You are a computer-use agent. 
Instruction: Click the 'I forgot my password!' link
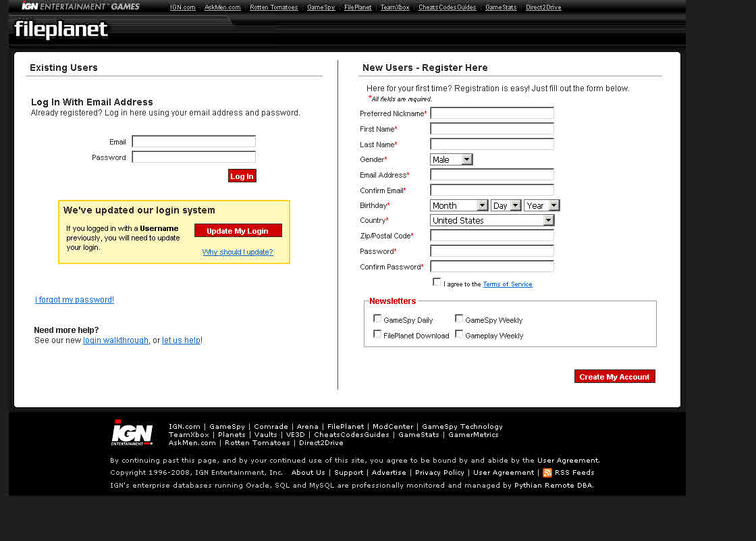[x=74, y=300]
